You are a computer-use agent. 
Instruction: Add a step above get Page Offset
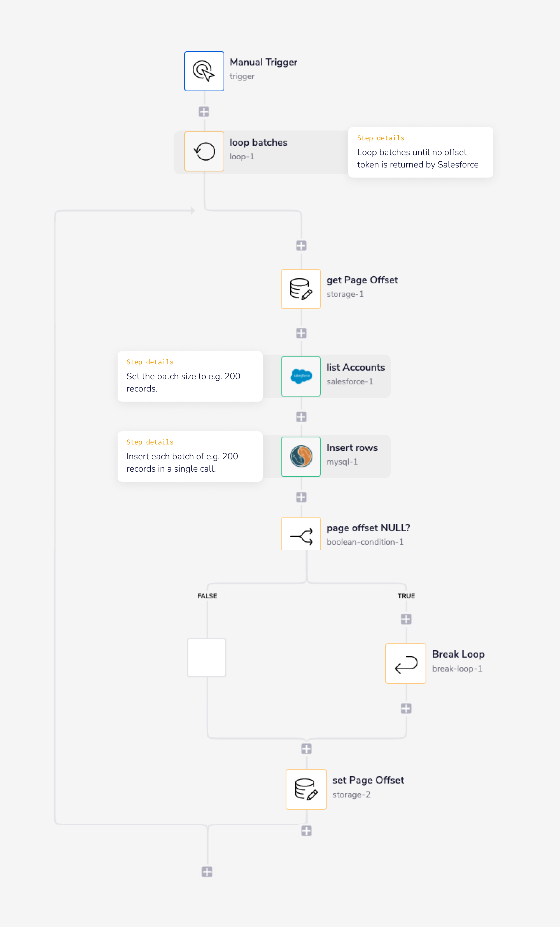[301, 246]
